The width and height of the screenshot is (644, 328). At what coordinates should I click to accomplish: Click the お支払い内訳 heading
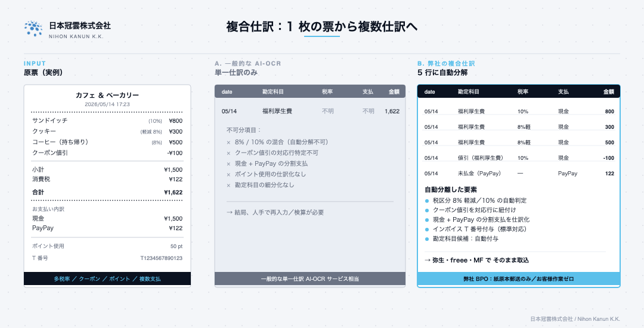point(48,209)
